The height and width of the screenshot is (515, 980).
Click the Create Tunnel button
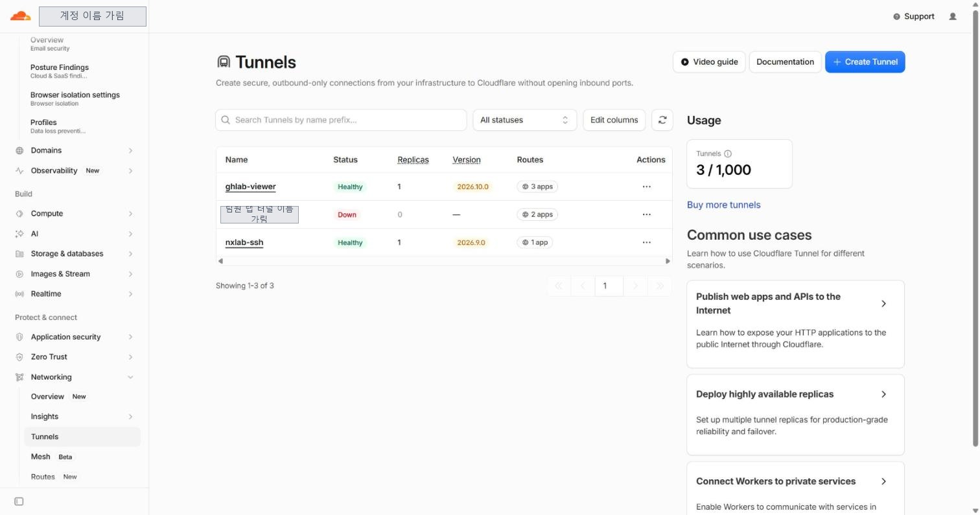[865, 62]
